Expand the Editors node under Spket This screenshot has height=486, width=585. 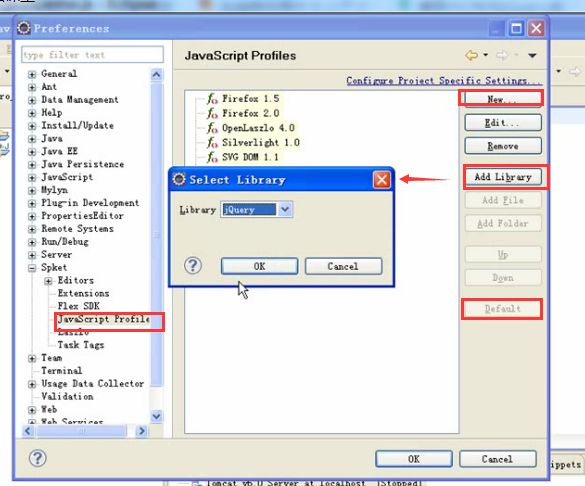pos(48,281)
